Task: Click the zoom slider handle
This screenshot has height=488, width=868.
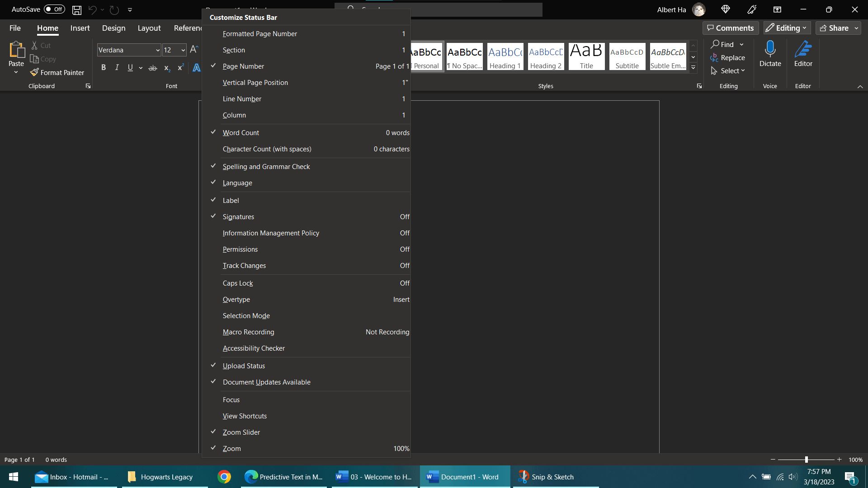Action: click(x=806, y=460)
